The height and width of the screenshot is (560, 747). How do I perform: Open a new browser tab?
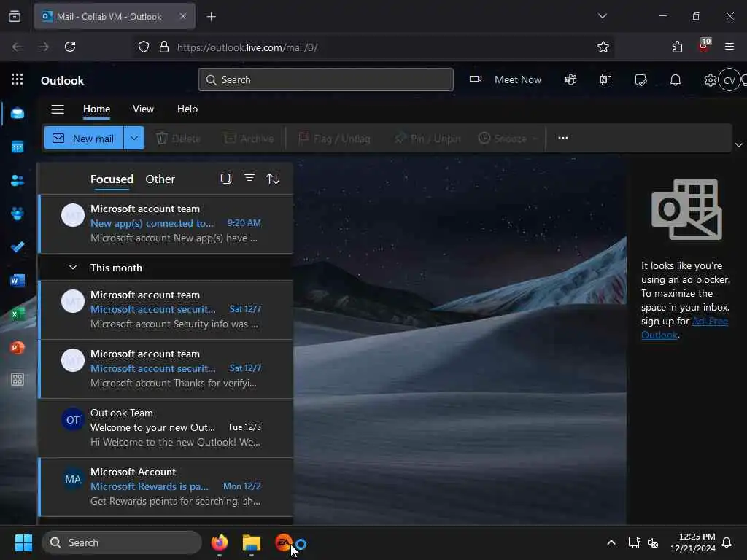[212, 17]
